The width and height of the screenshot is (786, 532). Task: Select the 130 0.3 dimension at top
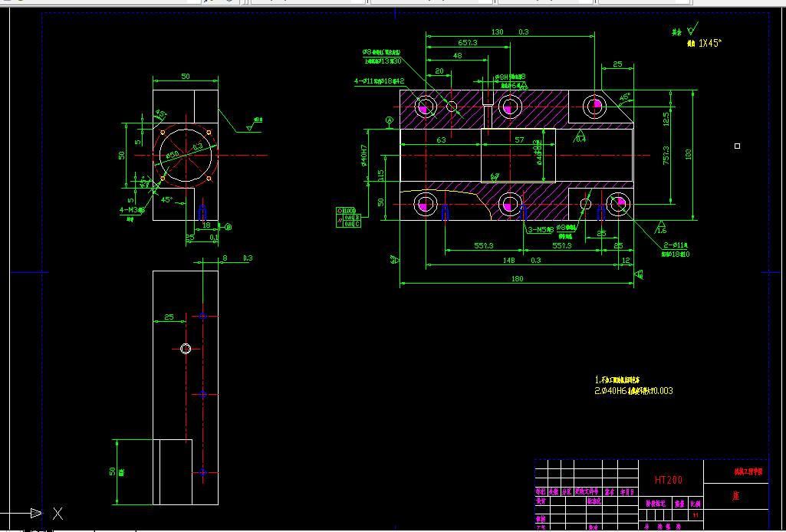(510, 31)
